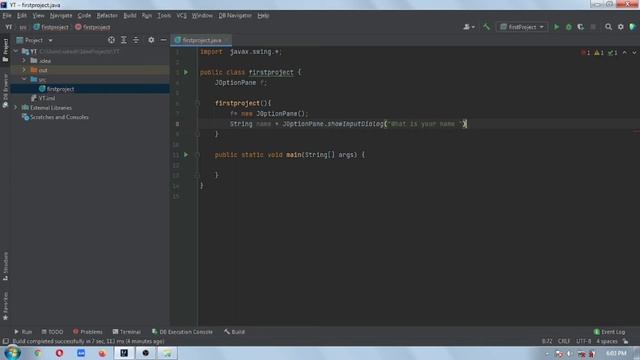Open the Code menu

click(x=84, y=16)
